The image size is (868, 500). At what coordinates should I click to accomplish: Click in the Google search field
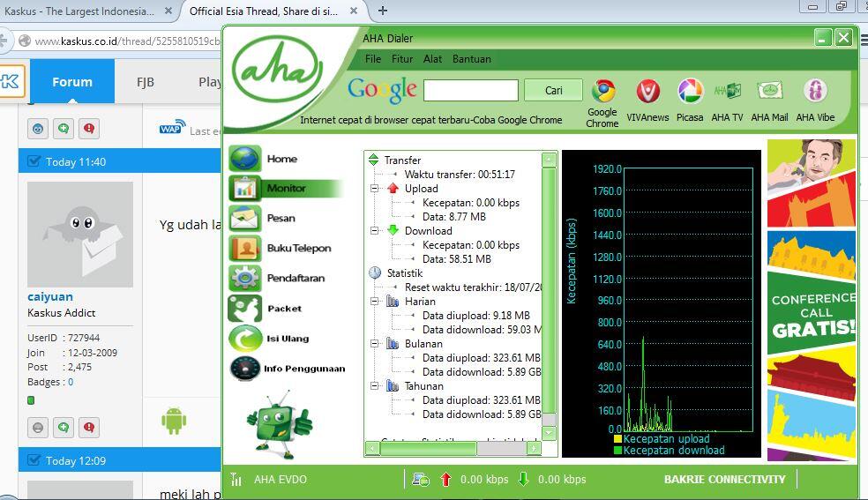pyautogui.click(x=470, y=90)
